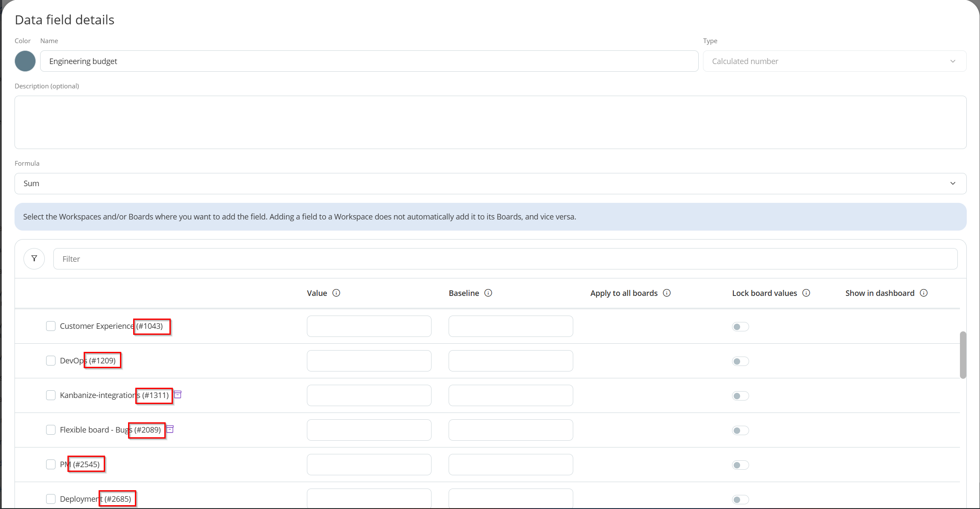
Task: Click the Show in dashboard info icon
Action: (x=924, y=293)
